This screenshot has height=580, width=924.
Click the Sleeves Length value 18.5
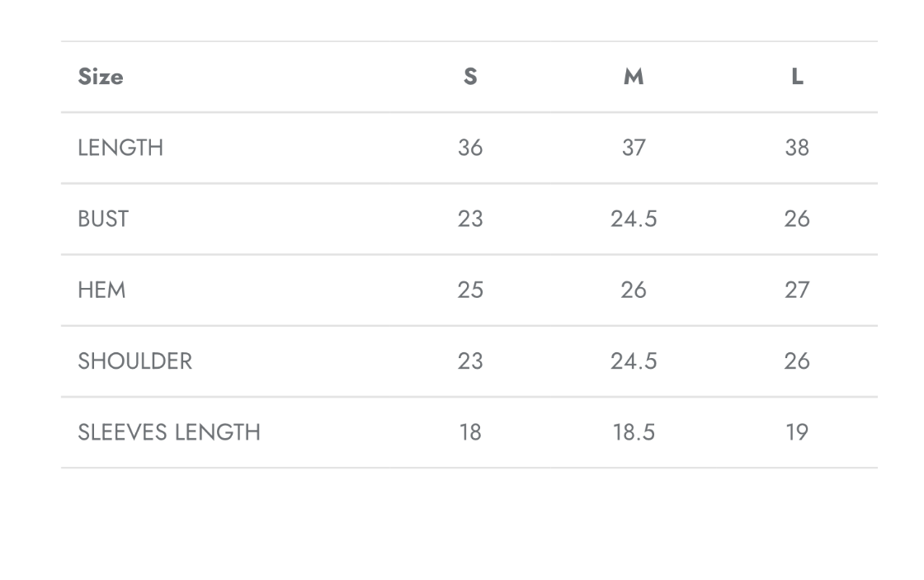pyautogui.click(x=634, y=432)
